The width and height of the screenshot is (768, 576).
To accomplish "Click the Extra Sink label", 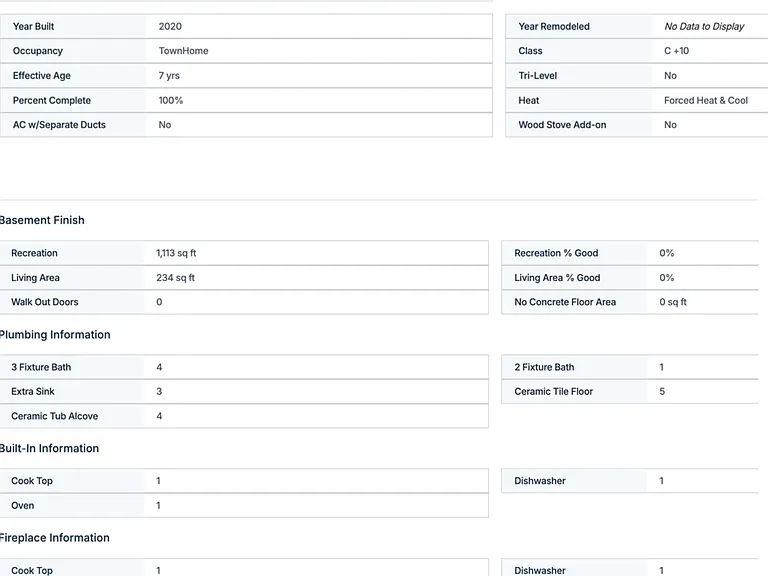I will 33,392.
